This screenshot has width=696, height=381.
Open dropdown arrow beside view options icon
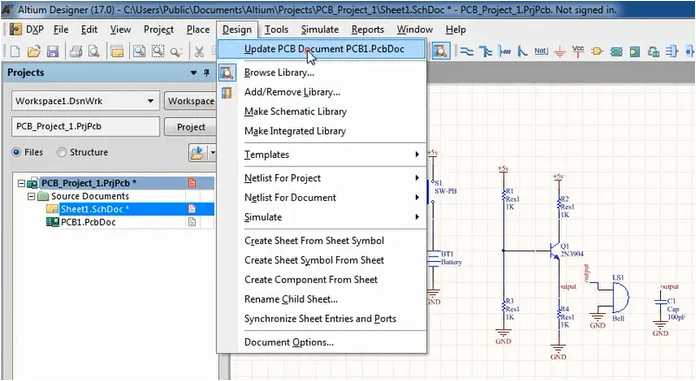(213, 153)
